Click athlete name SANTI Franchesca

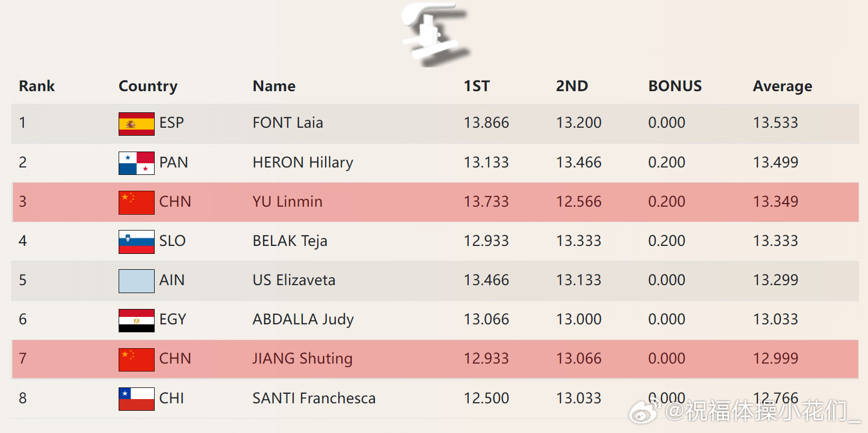[314, 398]
